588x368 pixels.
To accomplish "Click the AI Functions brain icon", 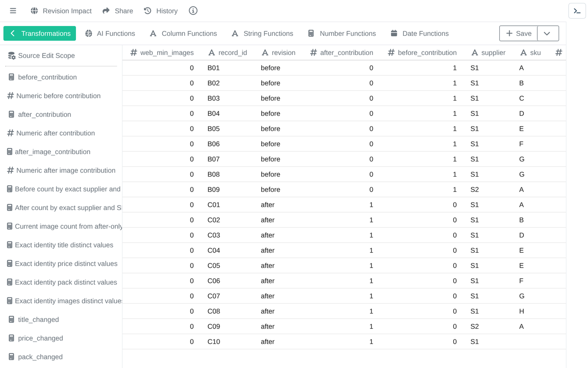I will (89, 33).
